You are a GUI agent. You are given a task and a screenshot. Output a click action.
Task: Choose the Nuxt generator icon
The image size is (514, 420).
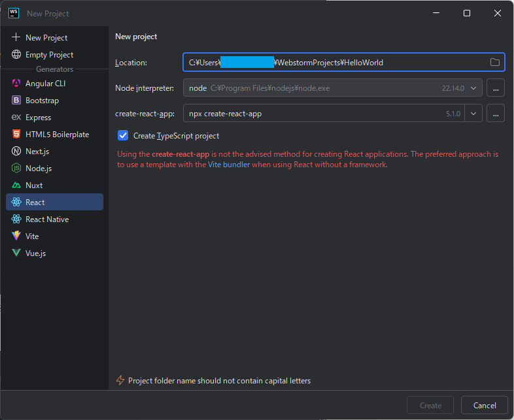pyautogui.click(x=16, y=186)
